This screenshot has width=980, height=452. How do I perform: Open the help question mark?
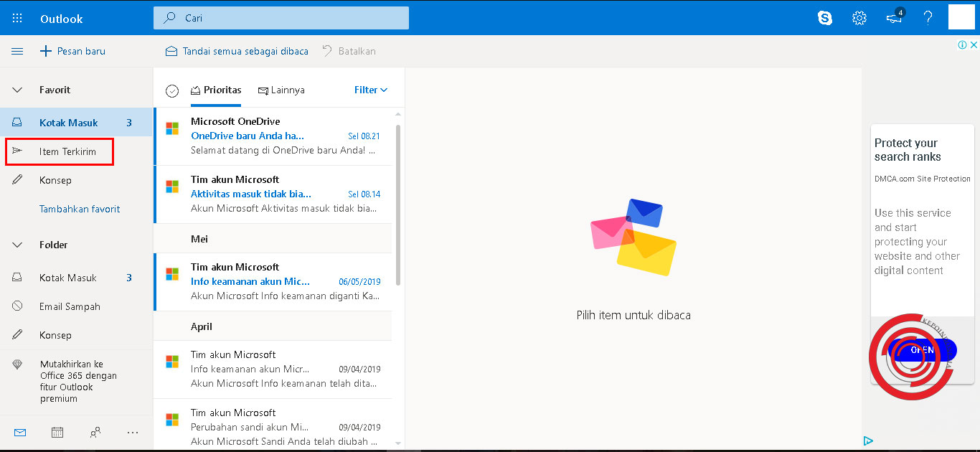[928, 19]
